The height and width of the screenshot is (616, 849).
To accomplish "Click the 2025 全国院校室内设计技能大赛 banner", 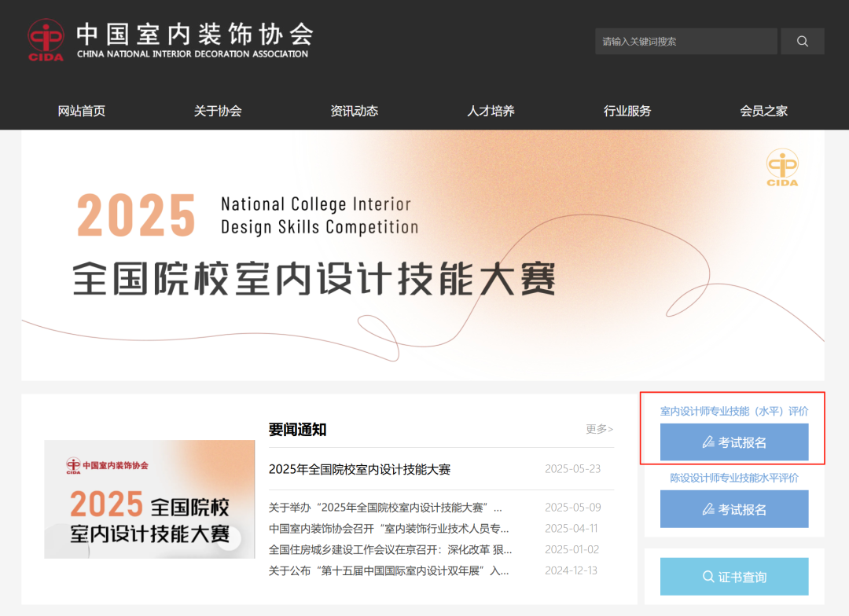I will [x=423, y=255].
